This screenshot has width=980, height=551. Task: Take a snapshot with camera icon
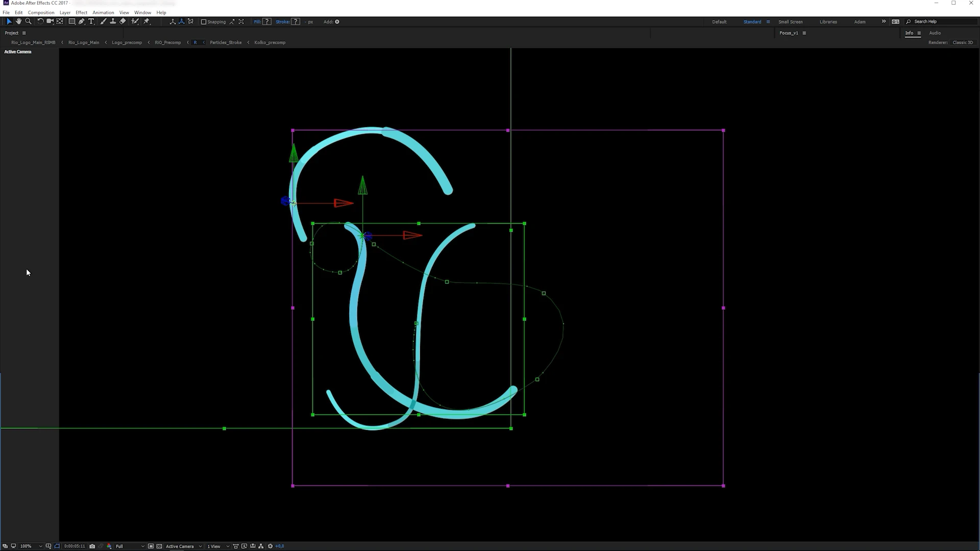[92, 546]
